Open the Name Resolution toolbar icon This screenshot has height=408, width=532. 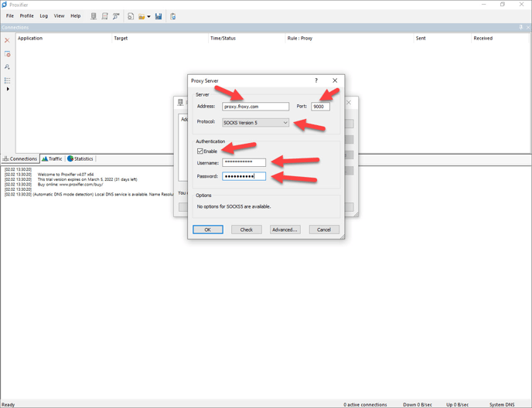pyautogui.click(x=116, y=16)
